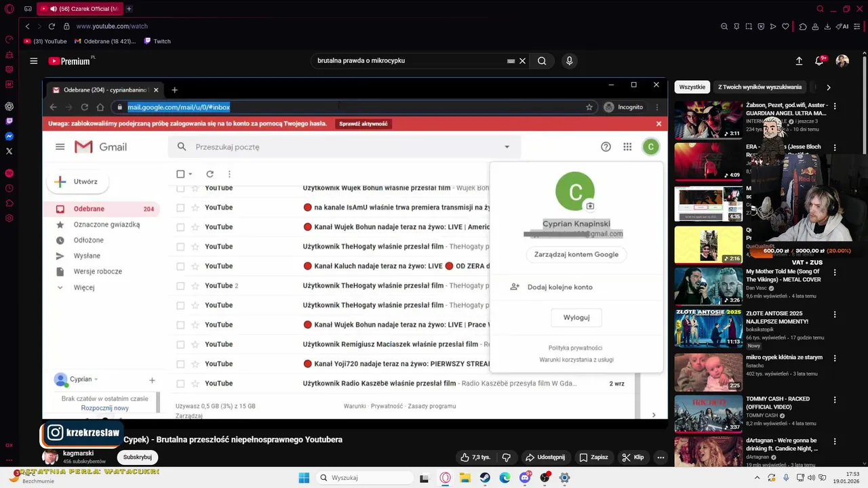Expand Gmail search options arrow
Screen dimensions: 868x488
tap(507, 147)
